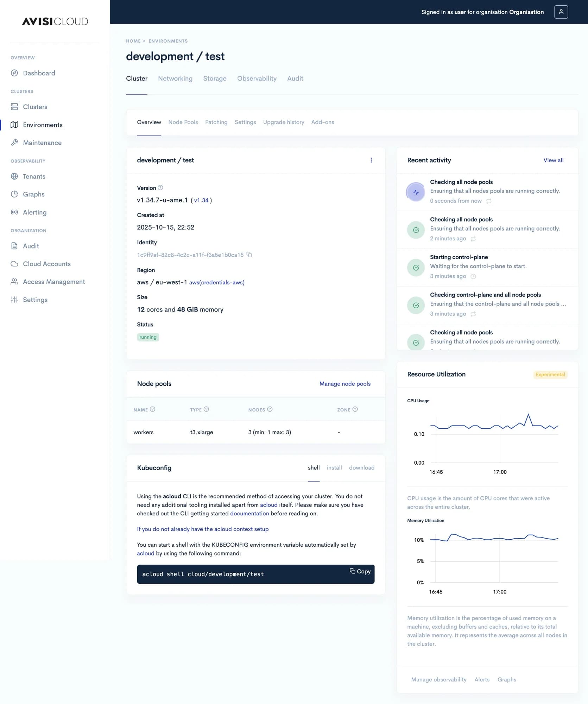The width and height of the screenshot is (588, 704).
Task: Click the acloud link in 'apart from acloud itself'
Action: pos(269,505)
